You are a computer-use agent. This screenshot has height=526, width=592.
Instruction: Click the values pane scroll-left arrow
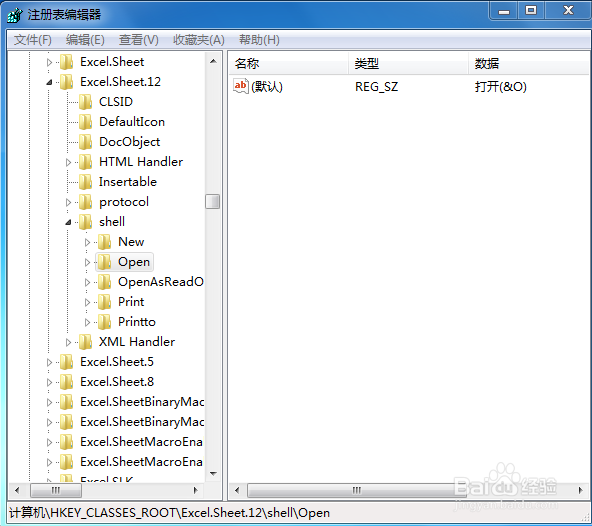[237, 490]
